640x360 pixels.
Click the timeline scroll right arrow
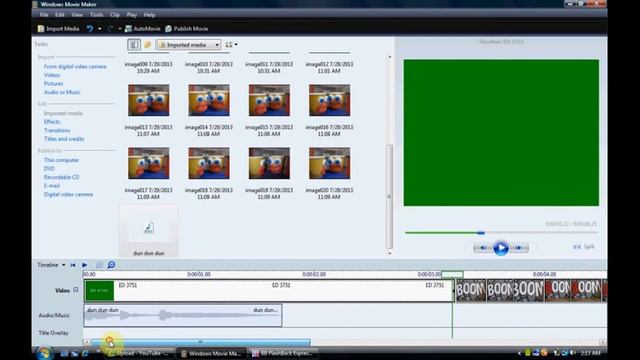[602, 342]
